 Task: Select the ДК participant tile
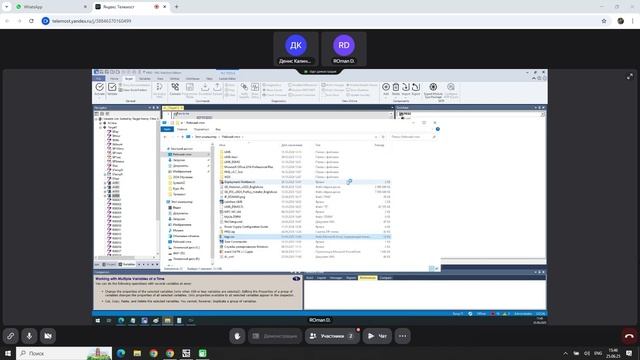296,49
